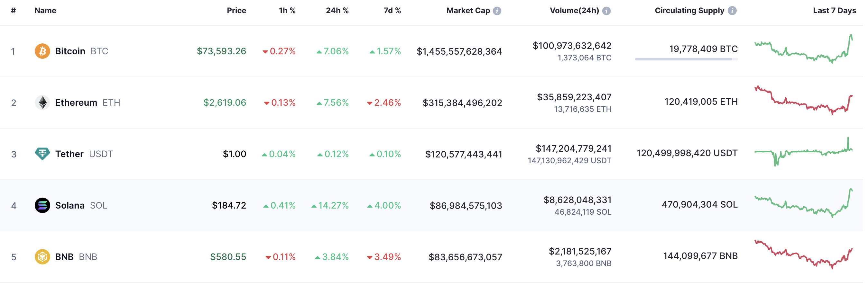
Task: Click the Tether green logo icon
Action: [42, 154]
